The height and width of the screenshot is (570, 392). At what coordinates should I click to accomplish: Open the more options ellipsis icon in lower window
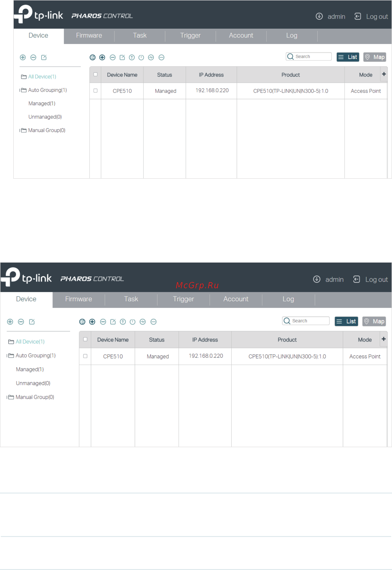click(x=153, y=322)
